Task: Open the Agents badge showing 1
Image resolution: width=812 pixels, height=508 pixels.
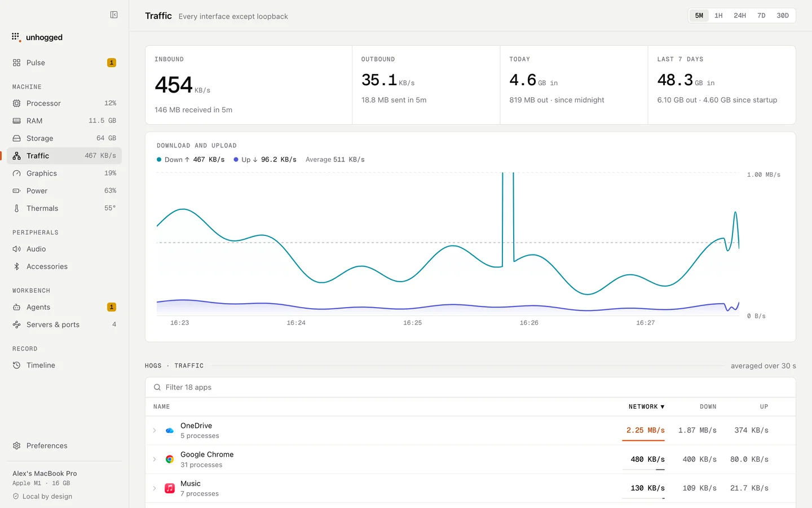Action: 112,307
